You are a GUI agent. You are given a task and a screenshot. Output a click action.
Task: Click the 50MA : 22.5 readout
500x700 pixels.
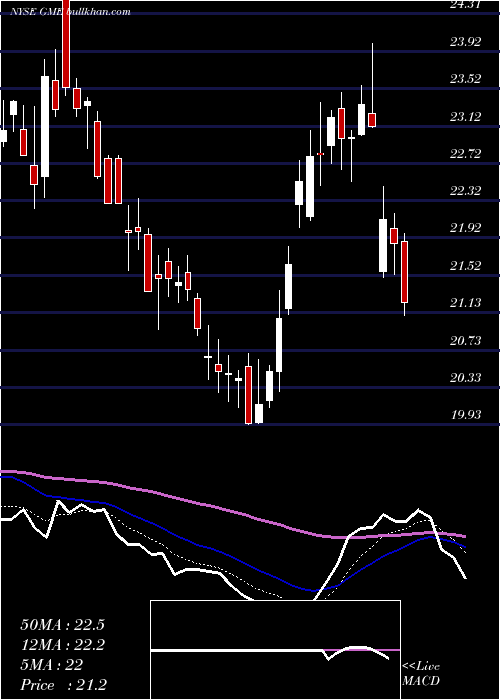point(62,625)
